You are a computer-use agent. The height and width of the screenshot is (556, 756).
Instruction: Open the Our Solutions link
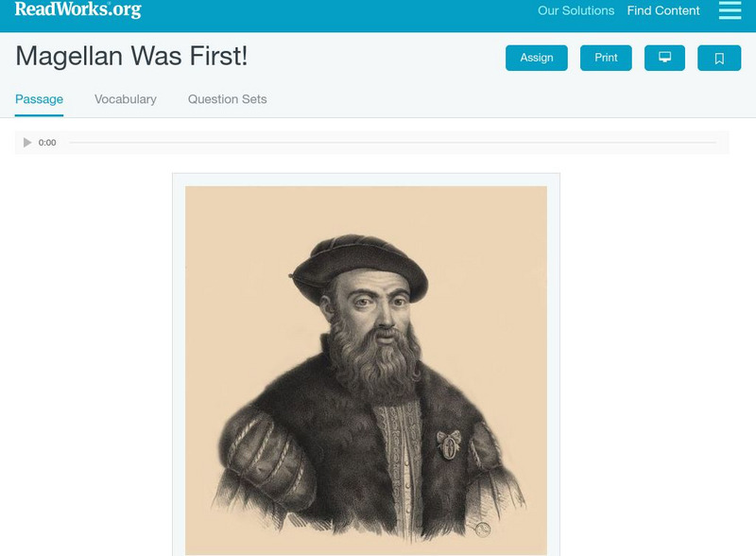tap(576, 11)
